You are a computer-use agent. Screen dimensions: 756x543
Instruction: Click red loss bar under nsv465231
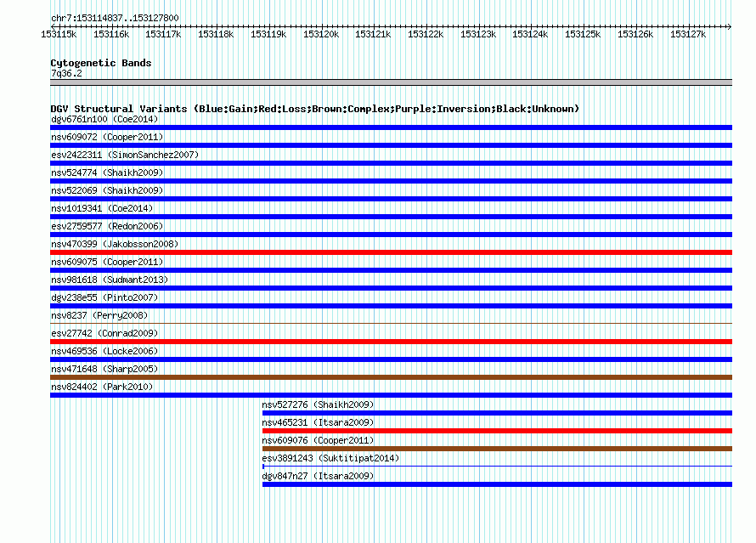pos(497,431)
